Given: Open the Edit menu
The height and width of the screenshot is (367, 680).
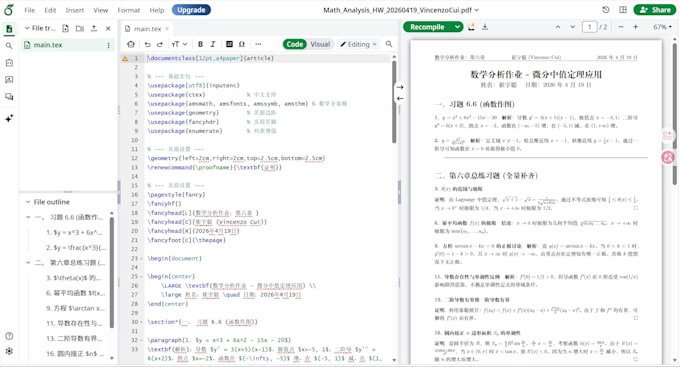Looking at the screenshot, I should pyautogui.click(x=50, y=10).
